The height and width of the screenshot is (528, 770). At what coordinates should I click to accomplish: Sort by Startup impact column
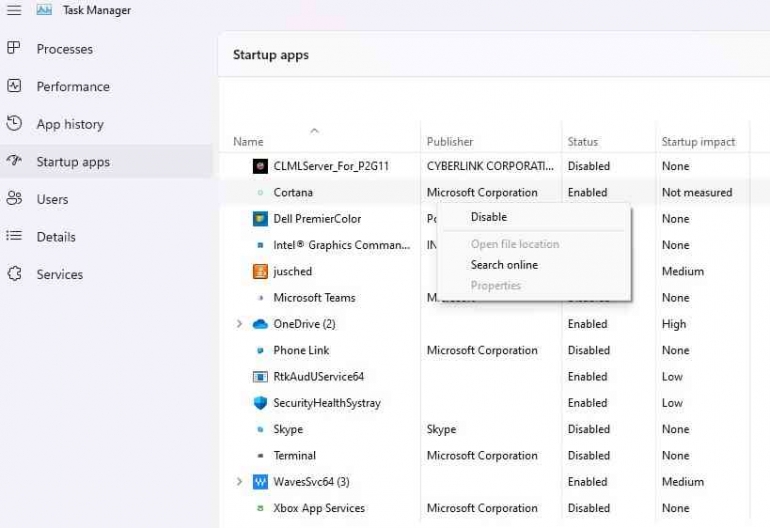(x=698, y=142)
